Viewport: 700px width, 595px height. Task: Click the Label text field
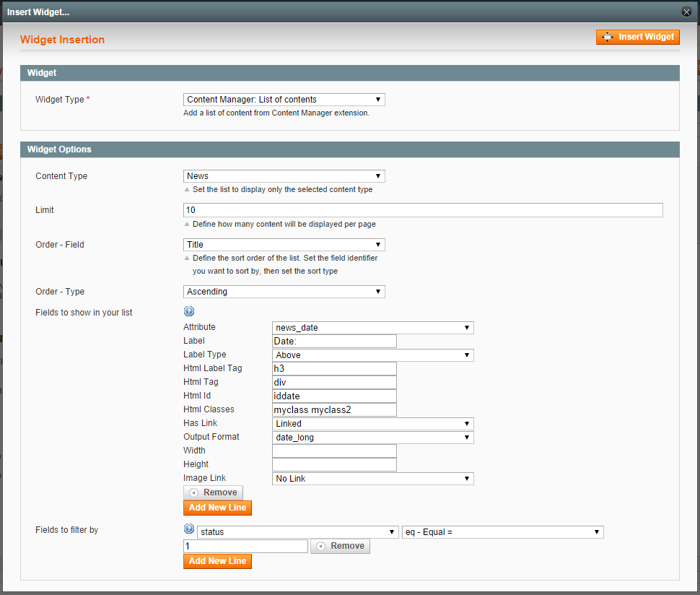tap(334, 342)
